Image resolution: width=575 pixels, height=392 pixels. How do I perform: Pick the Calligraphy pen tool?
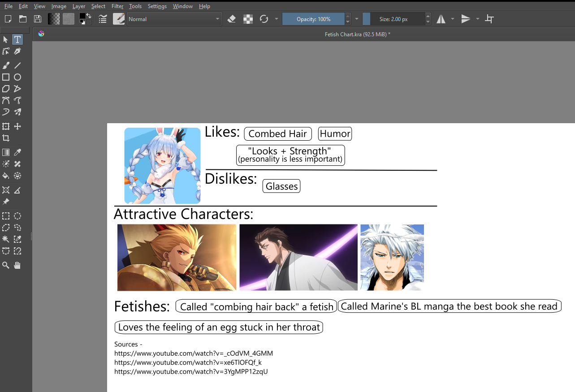17,52
